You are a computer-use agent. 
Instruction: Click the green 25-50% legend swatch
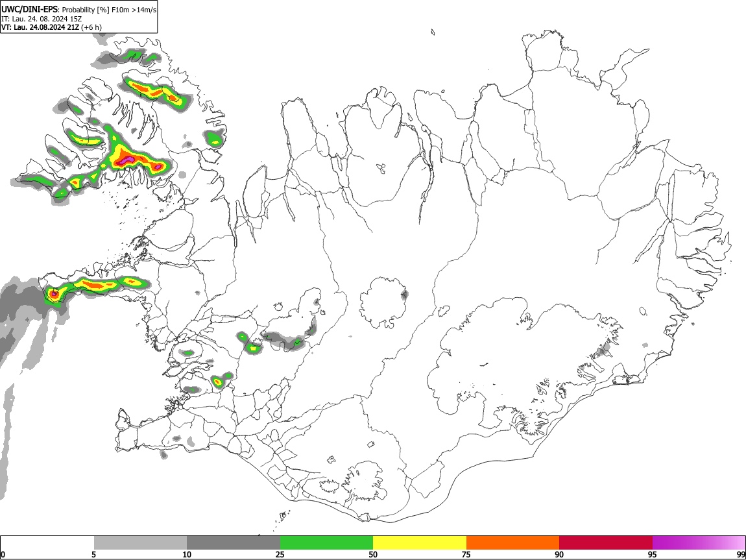pos(326,542)
